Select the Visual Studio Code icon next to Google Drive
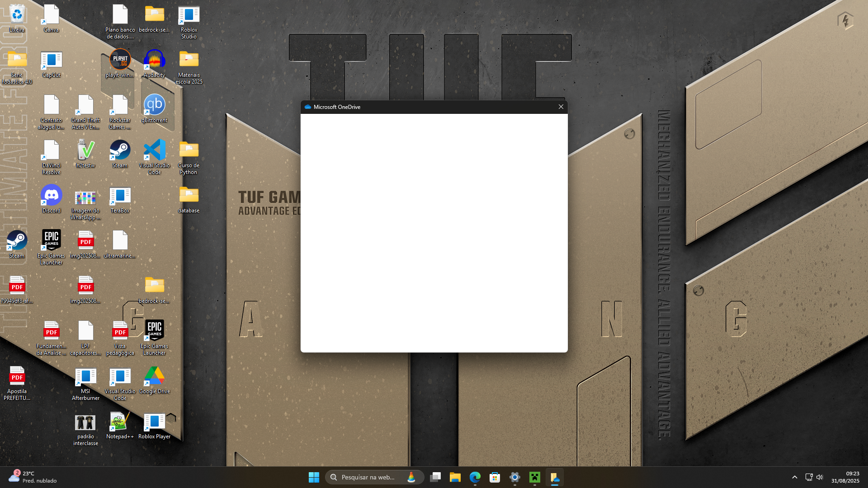This screenshot has width=868, height=488. click(x=120, y=383)
